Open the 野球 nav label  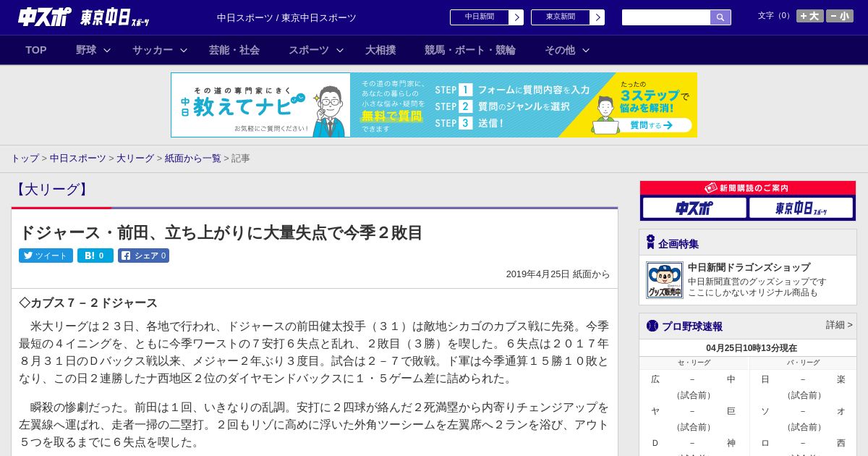[86, 50]
